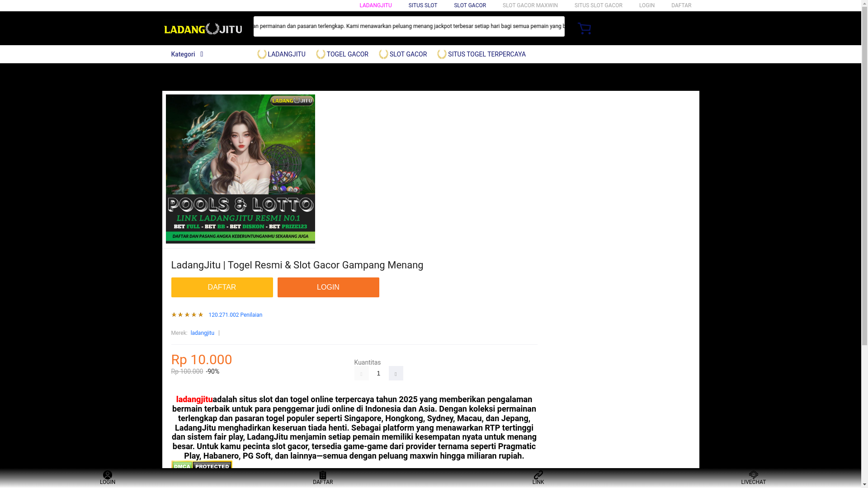The image size is (868, 488).
Task: Click the laurel icon beside LADANGJITU category
Action: point(262,54)
